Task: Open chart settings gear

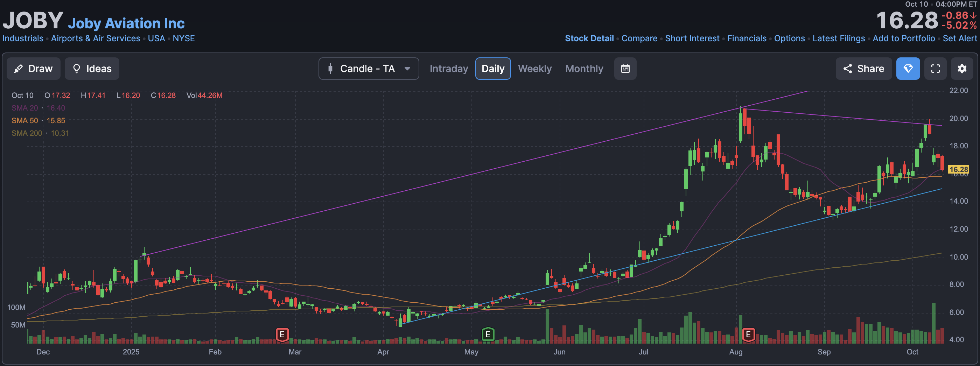Action: click(962, 69)
